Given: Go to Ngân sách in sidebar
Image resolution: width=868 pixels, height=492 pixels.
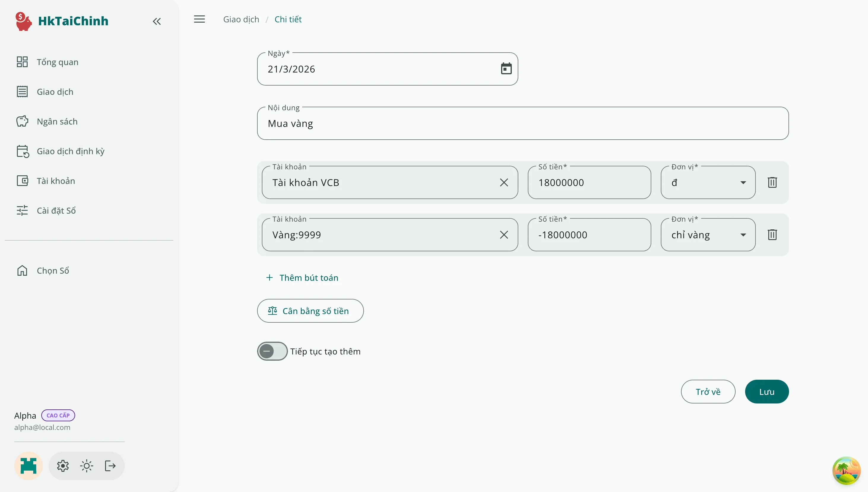Looking at the screenshot, I should [57, 122].
